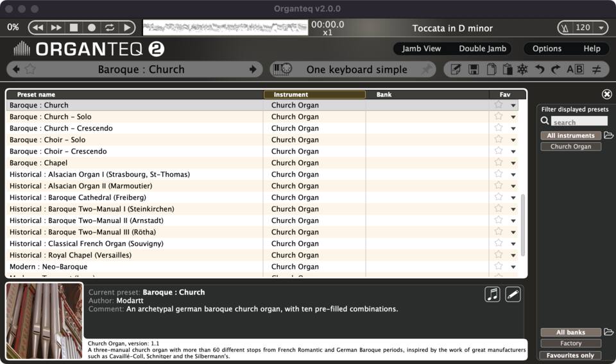Click the keyboard mapping icon
Screen dimensions: 616x364
(x=282, y=69)
